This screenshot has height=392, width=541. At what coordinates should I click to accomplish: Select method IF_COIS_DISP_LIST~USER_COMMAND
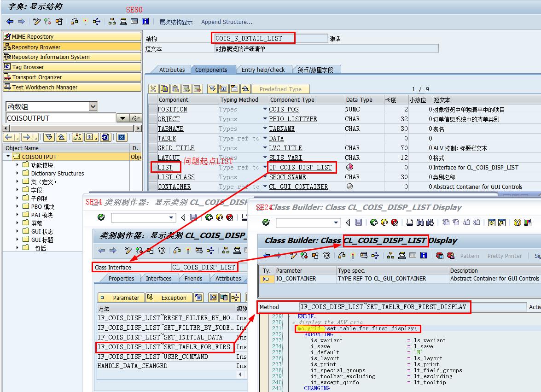coord(153,357)
